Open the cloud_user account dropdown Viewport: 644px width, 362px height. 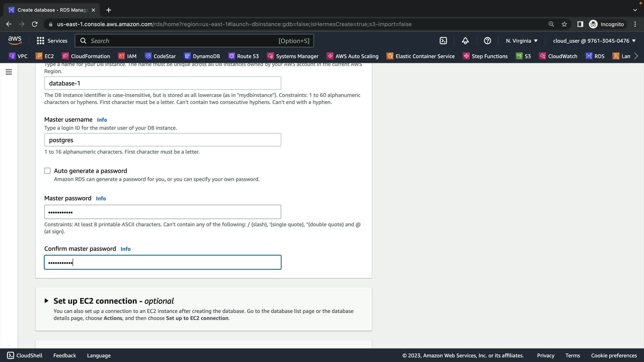[594, 41]
